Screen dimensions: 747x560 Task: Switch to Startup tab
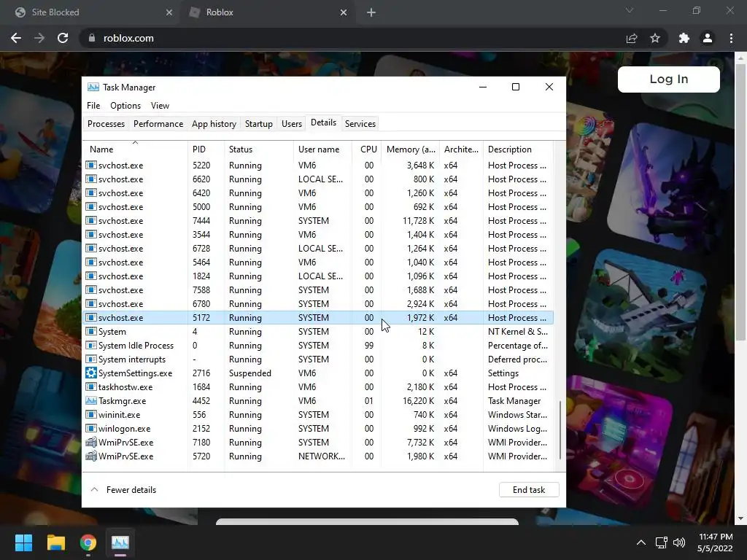(259, 124)
